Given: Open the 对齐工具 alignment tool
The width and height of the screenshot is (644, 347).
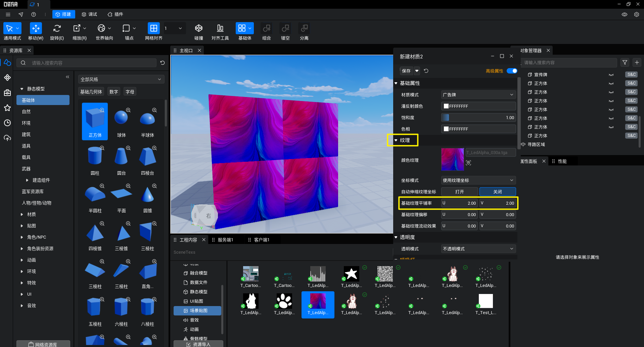Looking at the screenshot, I should click(220, 29).
